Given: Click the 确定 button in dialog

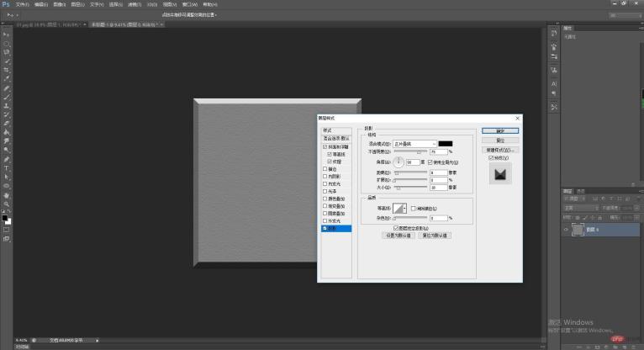Looking at the screenshot, I should click(x=500, y=130).
